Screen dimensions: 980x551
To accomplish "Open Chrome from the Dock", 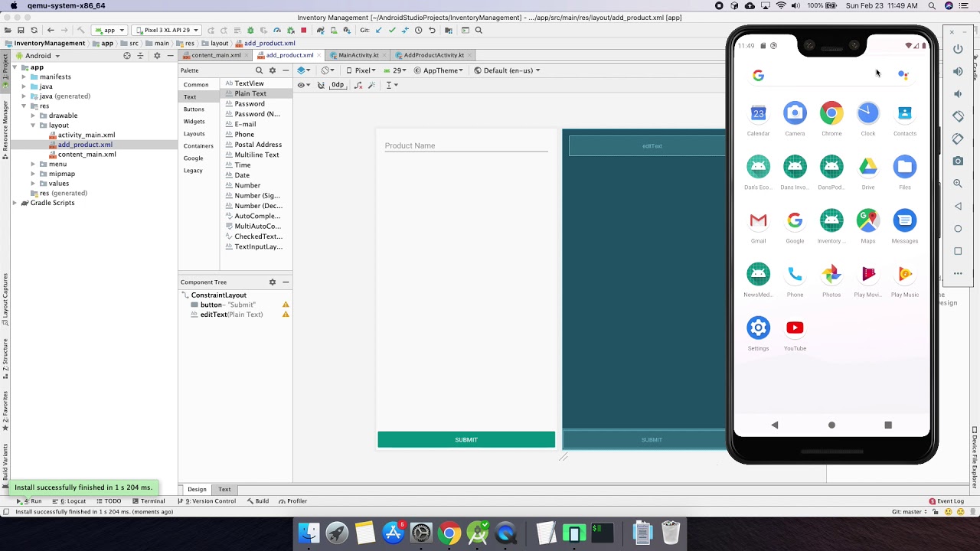I will click(x=449, y=533).
